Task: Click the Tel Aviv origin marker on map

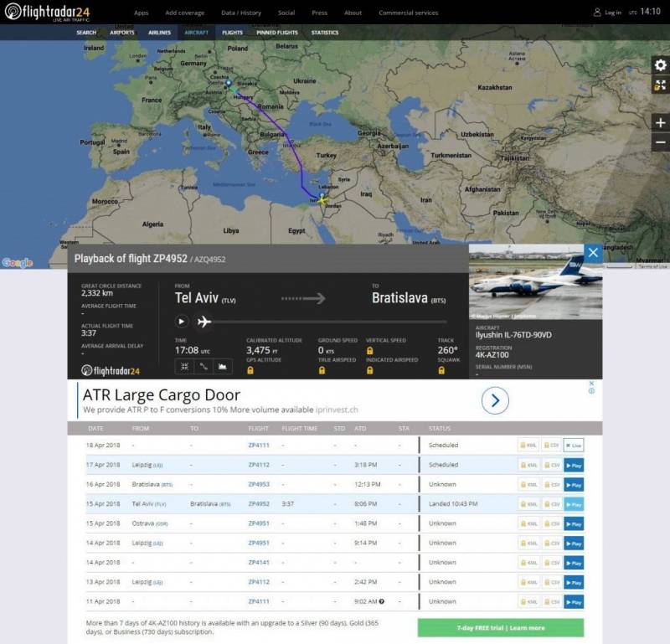Action: [322, 197]
